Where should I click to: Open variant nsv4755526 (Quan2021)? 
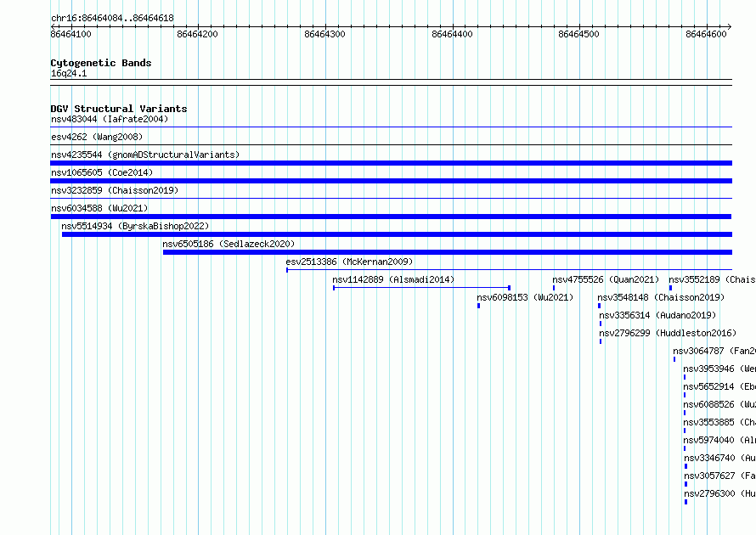point(606,279)
